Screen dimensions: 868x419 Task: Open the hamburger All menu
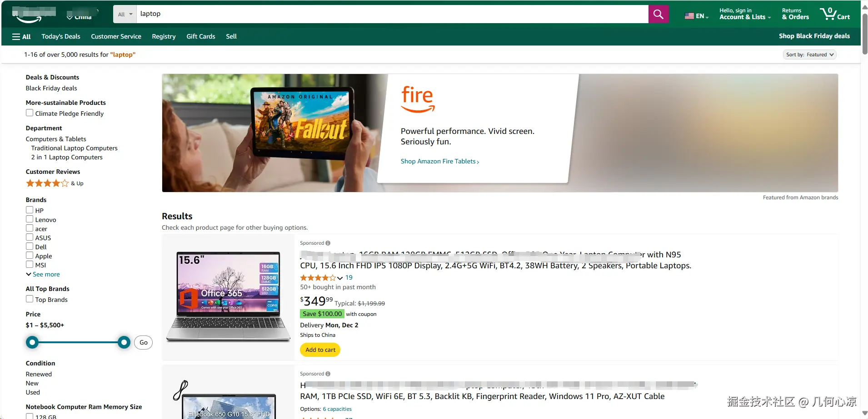coord(21,37)
